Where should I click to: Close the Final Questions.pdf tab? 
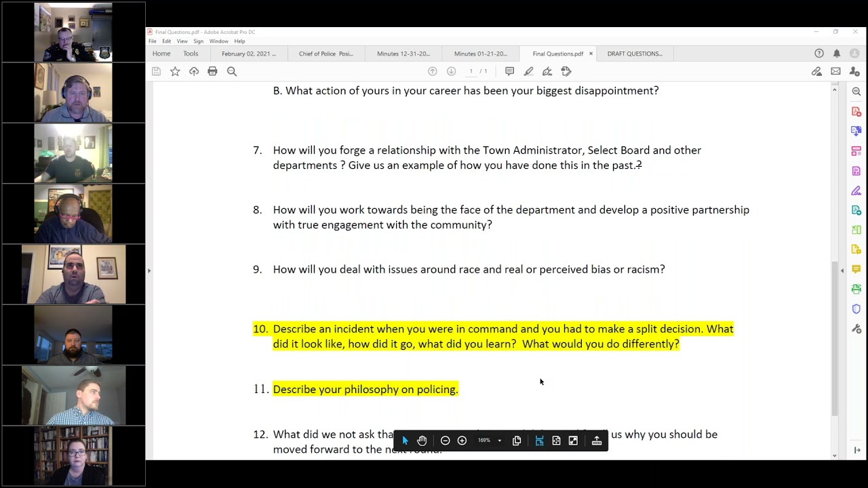coord(591,54)
